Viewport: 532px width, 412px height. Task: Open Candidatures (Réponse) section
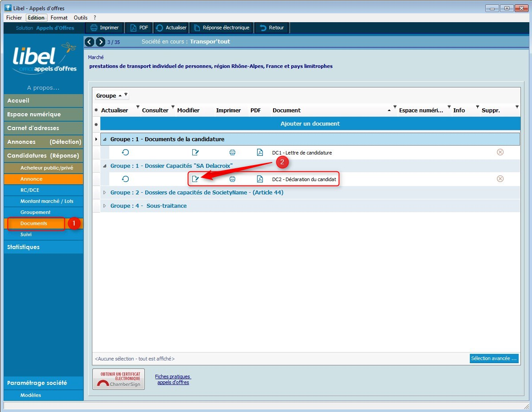pyautogui.click(x=44, y=156)
